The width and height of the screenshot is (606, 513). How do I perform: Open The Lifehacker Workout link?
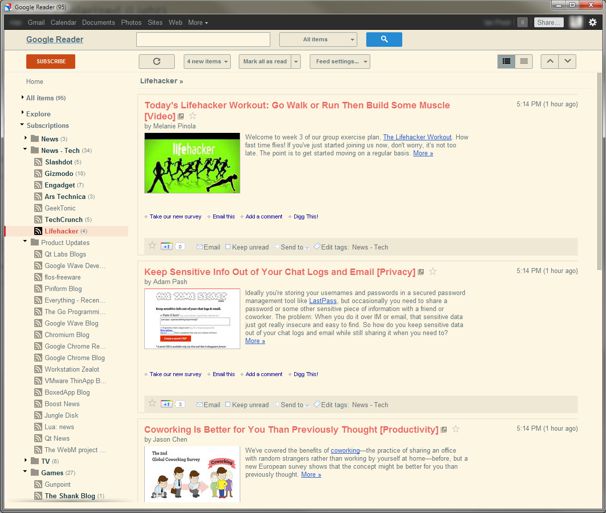point(417,137)
